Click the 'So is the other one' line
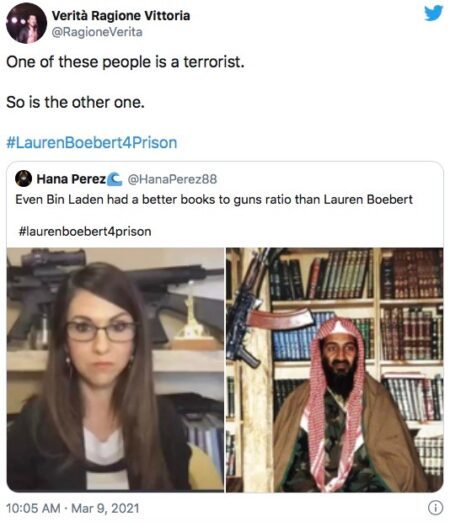Screen dimensions: 450x522 (75, 102)
